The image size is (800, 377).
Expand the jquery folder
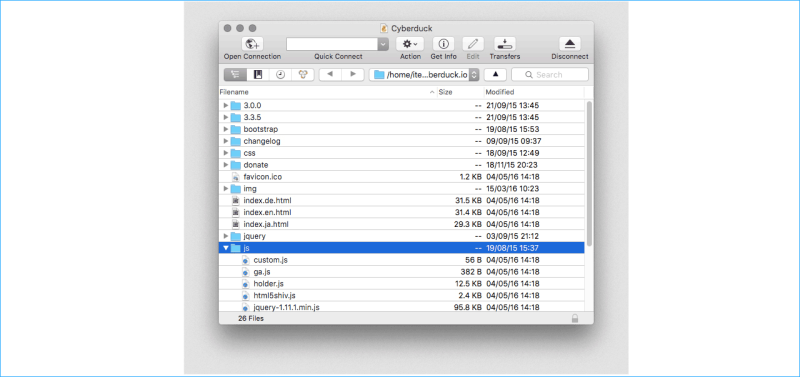point(226,236)
